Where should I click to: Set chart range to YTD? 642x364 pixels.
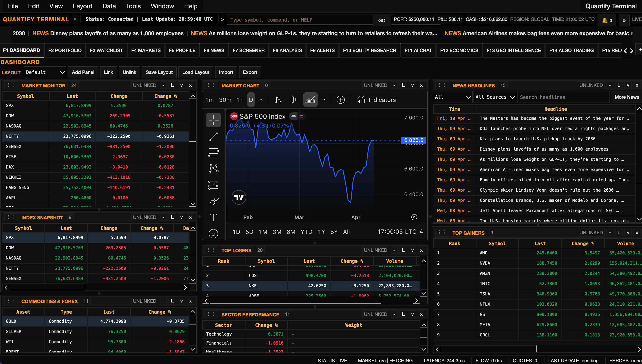tap(306, 232)
